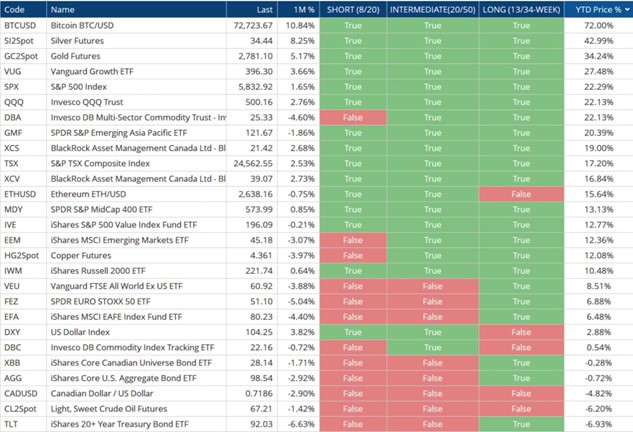633x432 pixels.
Task: Select the VUG code cell
Action: click(23, 71)
